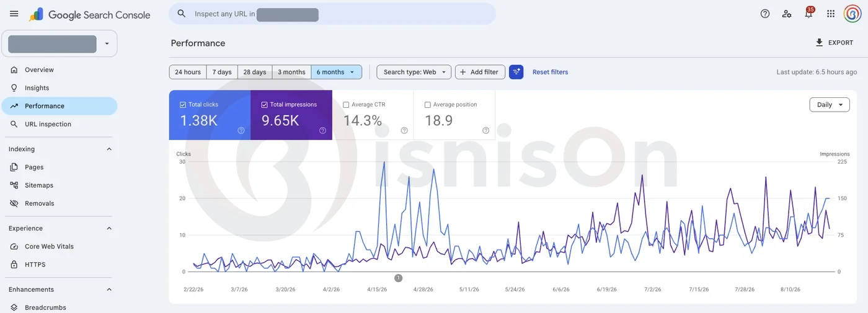Click help icon on Average position card
This screenshot has height=313, width=868.
[486, 130]
